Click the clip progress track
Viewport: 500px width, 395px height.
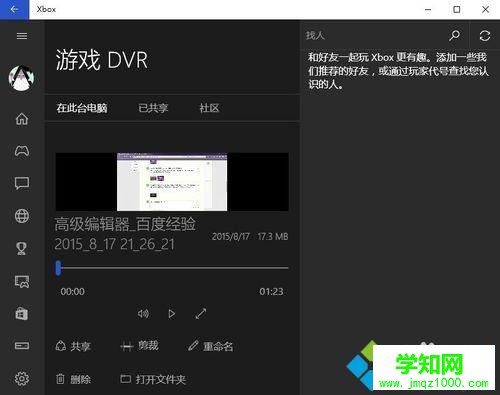(172, 268)
